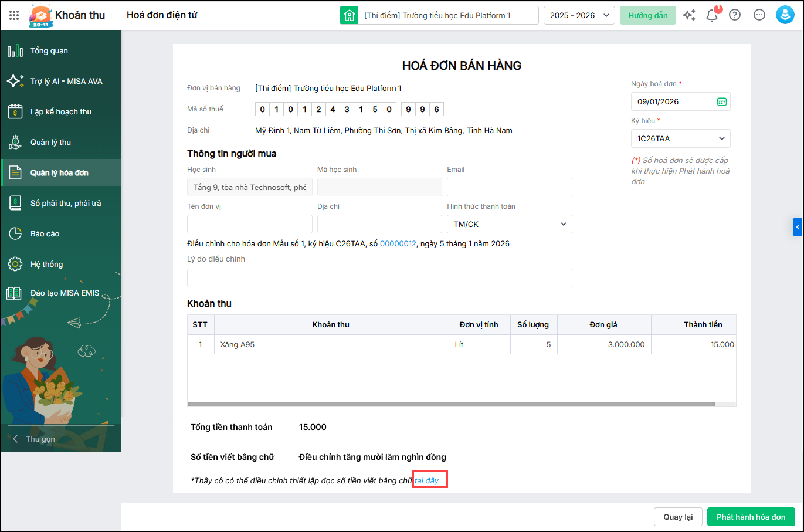Click the Lý do điều chỉnh input field
The width and height of the screenshot is (804, 532).
[x=379, y=278]
